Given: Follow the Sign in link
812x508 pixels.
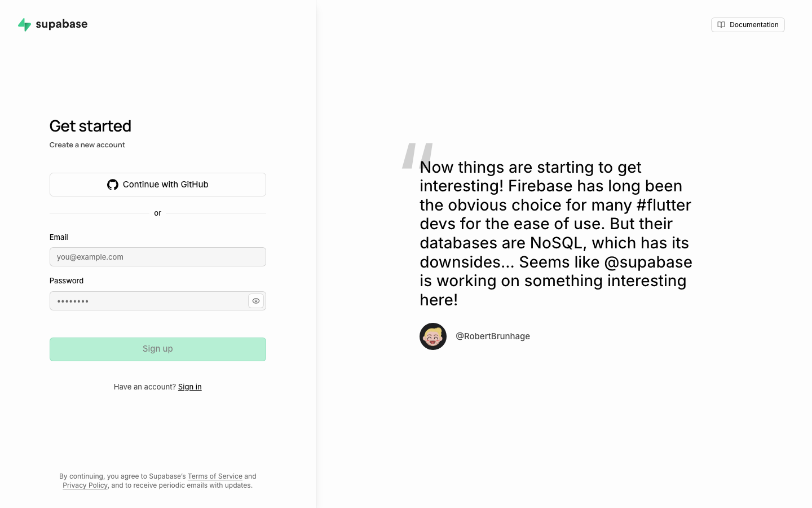Looking at the screenshot, I should (x=190, y=387).
